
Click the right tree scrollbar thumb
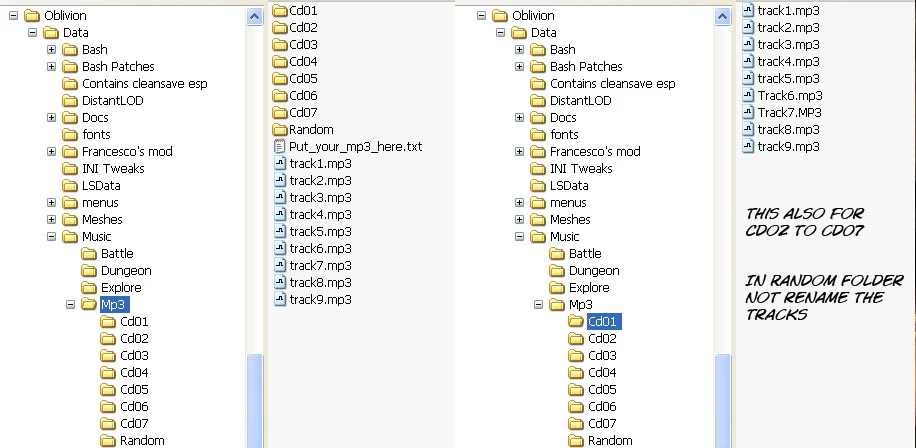[723, 401]
